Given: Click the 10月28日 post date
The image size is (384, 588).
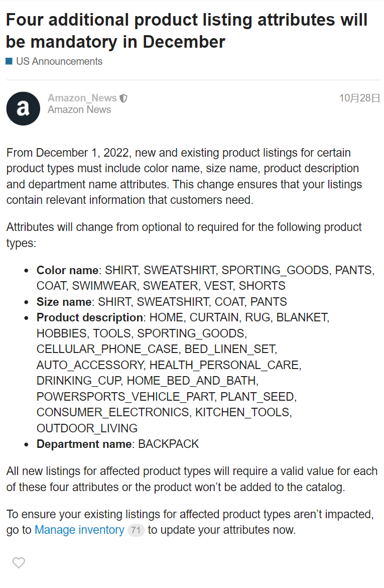Looking at the screenshot, I should pyautogui.click(x=359, y=98).
